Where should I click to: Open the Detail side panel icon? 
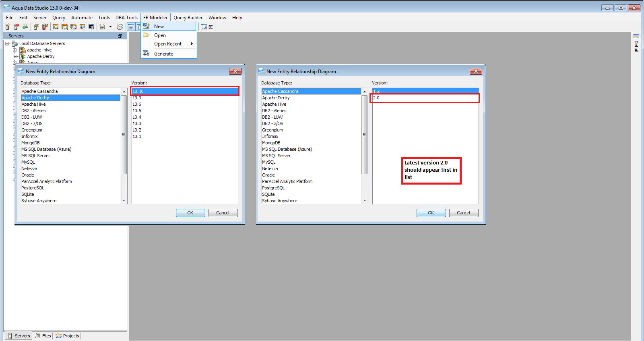coord(636,36)
